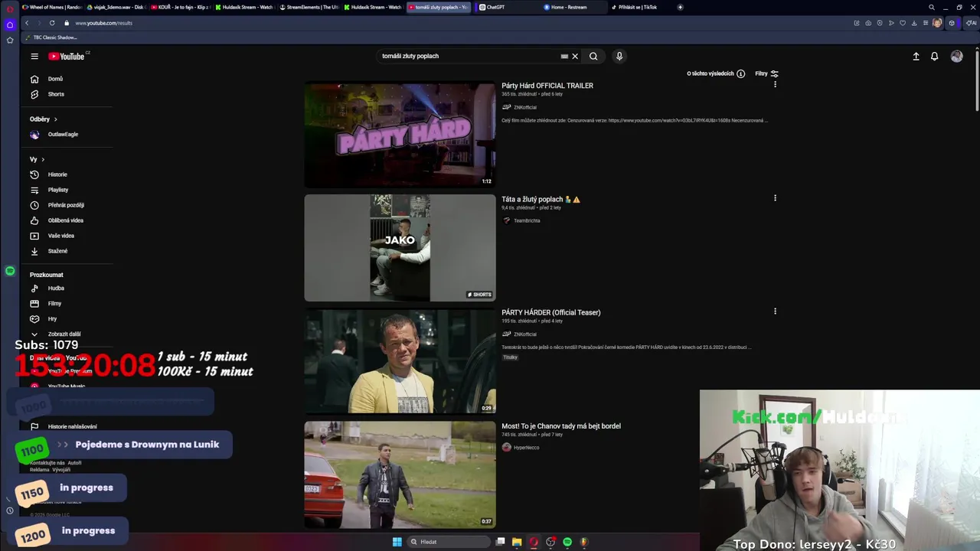The width and height of the screenshot is (980, 551).
Task: Start voice search with microphone
Action: pos(619,56)
